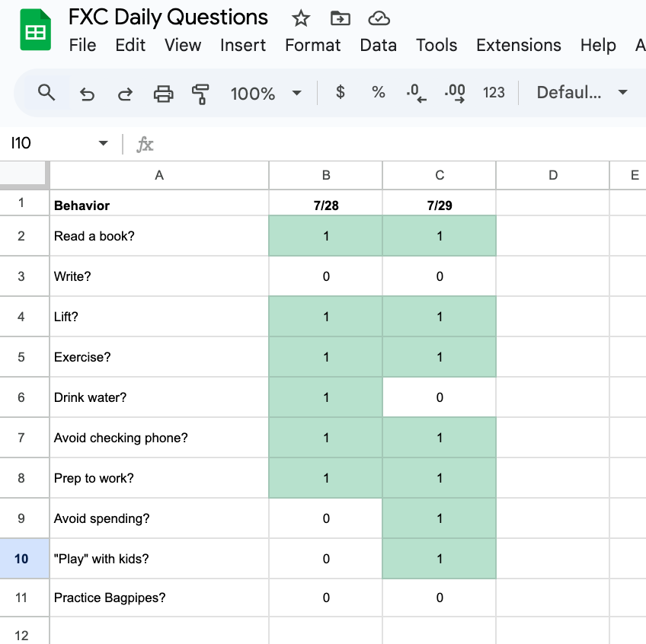The height and width of the screenshot is (644, 646).
Task: Print the spreadsheet using printer icon
Action: (x=163, y=94)
